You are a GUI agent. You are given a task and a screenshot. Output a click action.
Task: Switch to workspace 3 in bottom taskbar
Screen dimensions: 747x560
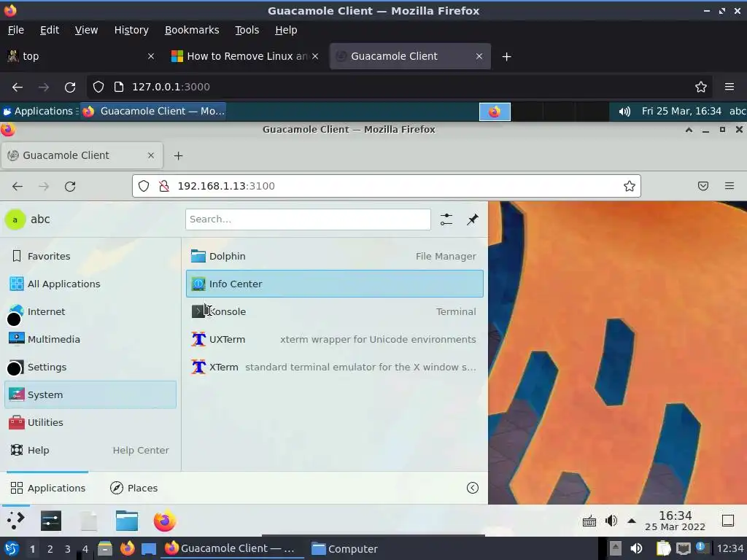pyautogui.click(x=68, y=549)
